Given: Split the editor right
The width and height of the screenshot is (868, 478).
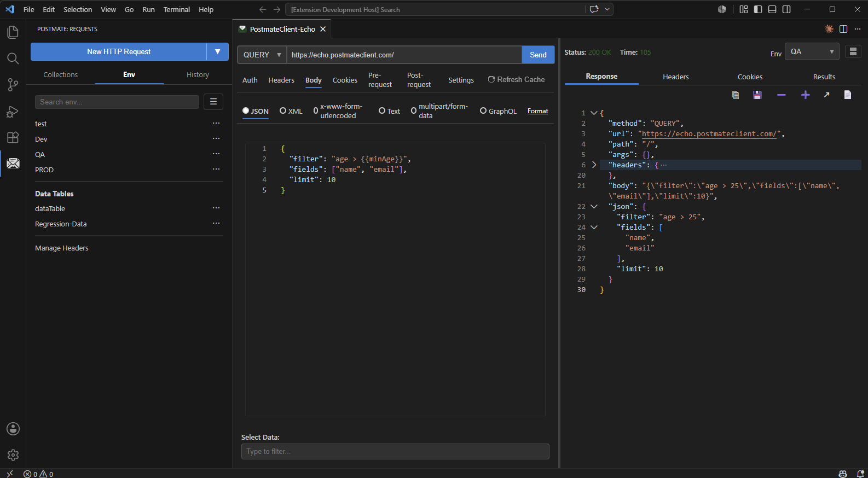Looking at the screenshot, I should [843, 29].
